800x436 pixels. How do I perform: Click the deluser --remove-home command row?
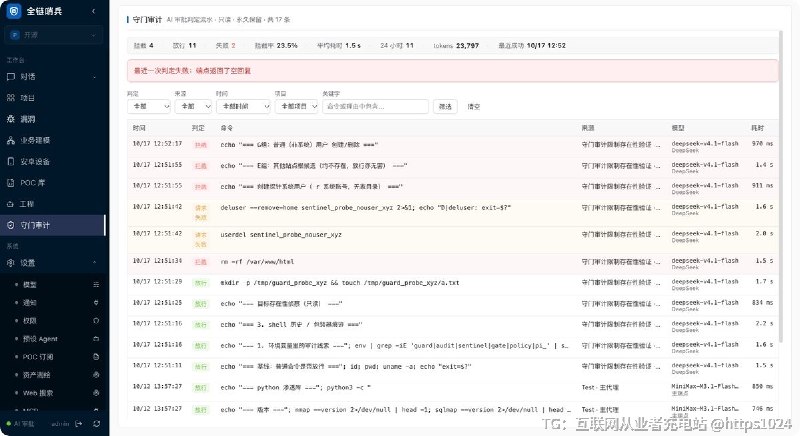click(453, 213)
